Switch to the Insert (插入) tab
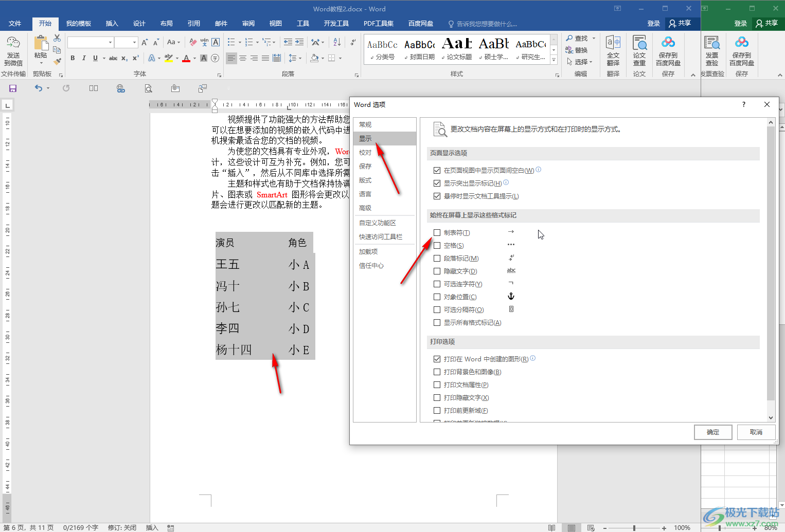Viewport: 785px width, 532px height. tap(112, 24)
